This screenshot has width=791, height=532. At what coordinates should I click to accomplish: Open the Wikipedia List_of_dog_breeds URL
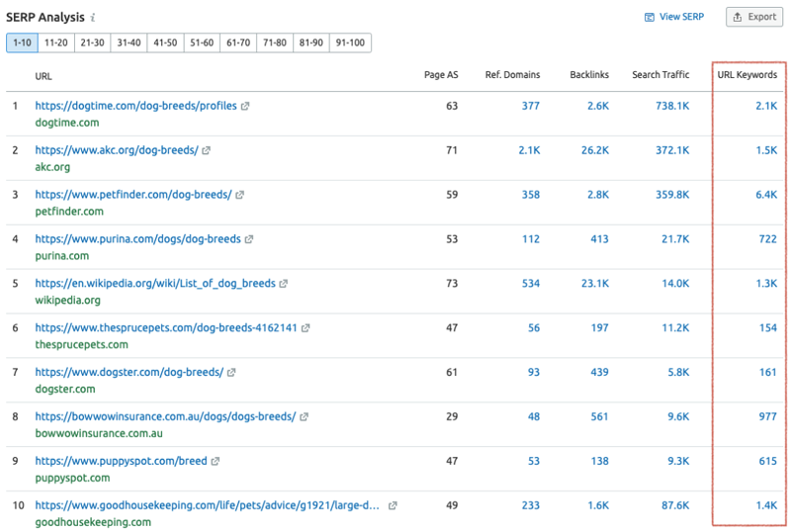pos(155,284)
